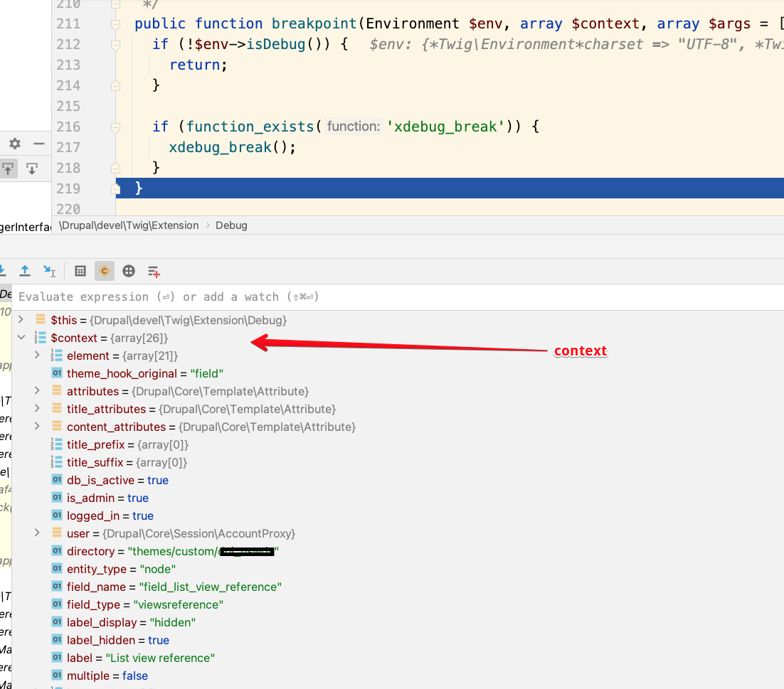Click the Run to Cursor icon
Image resolution: width=784 pixels, height=689 pixels.
49,271
